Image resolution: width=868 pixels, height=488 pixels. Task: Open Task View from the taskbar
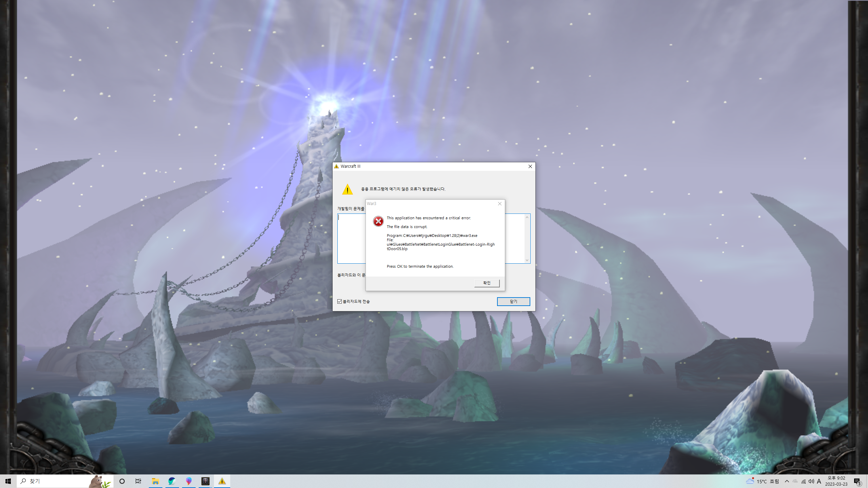(x=138, y=481)
